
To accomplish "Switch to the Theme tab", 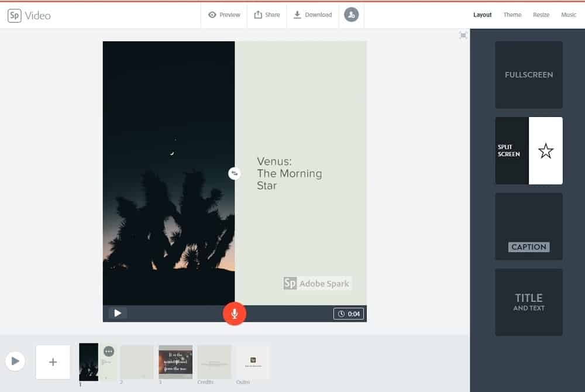I will pyautogui.click(x=512, y=15).
